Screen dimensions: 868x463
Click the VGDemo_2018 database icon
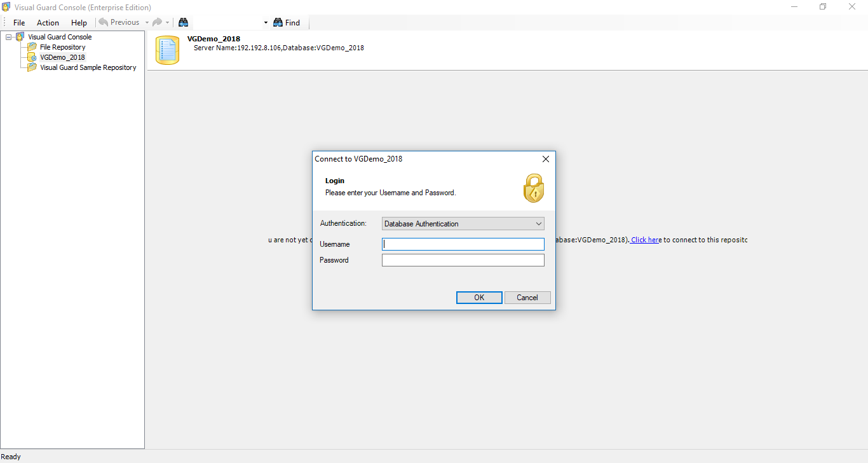click(31, 57)
